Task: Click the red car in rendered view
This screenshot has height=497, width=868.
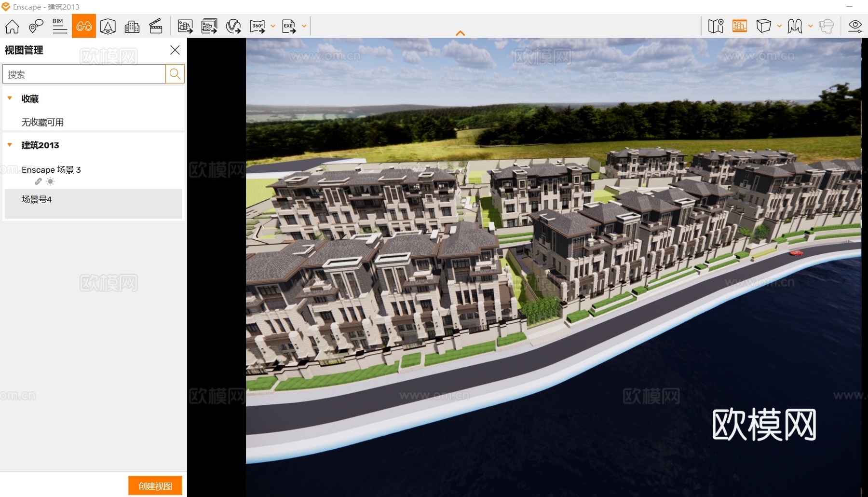Action: tap(797, 253)
